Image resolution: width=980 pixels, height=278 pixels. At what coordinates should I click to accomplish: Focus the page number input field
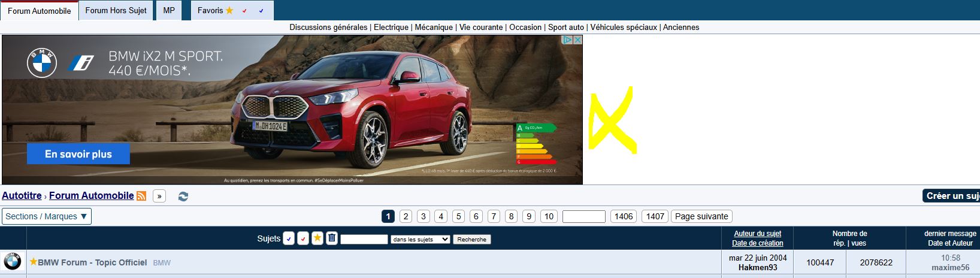click(x=584, y=216)
